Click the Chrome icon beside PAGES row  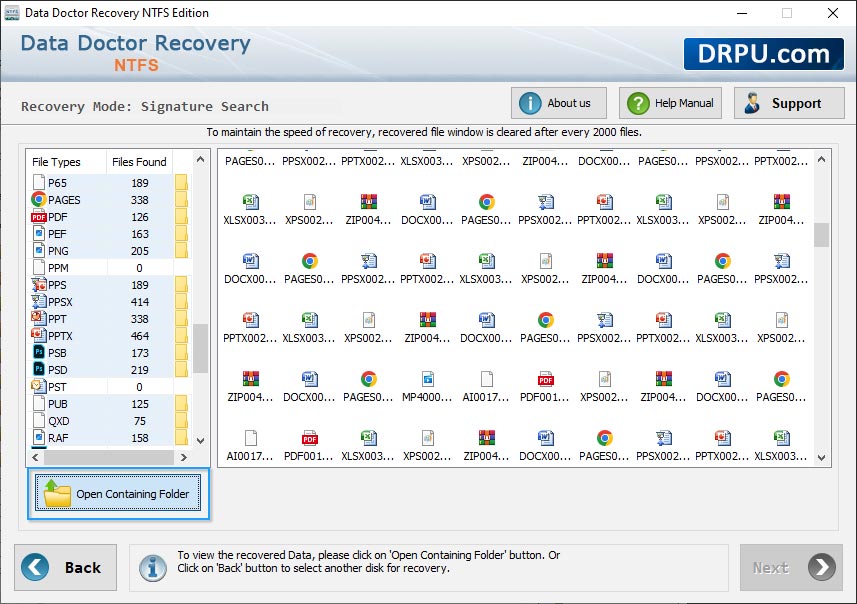[x=39, y=200]
